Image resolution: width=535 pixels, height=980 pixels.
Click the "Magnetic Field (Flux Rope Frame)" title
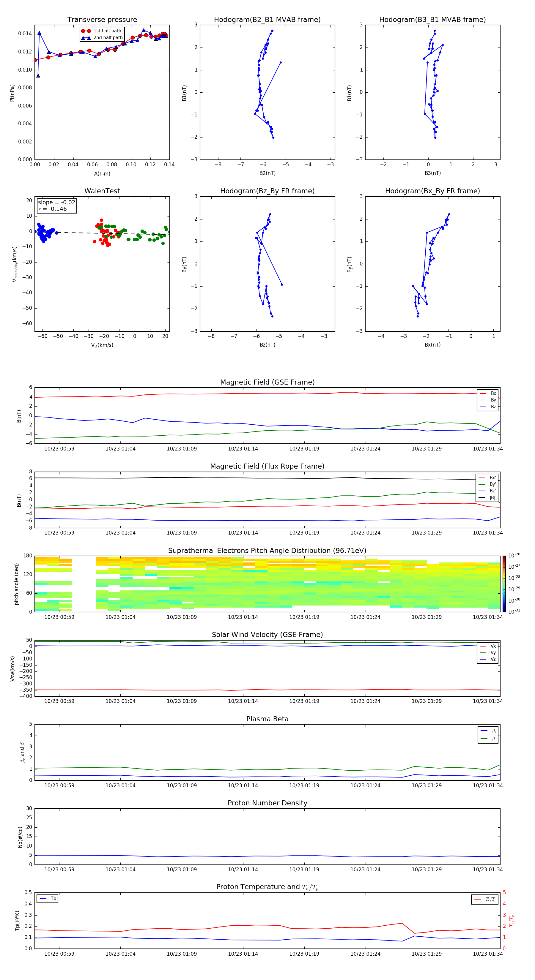click(x=267, y=467)
